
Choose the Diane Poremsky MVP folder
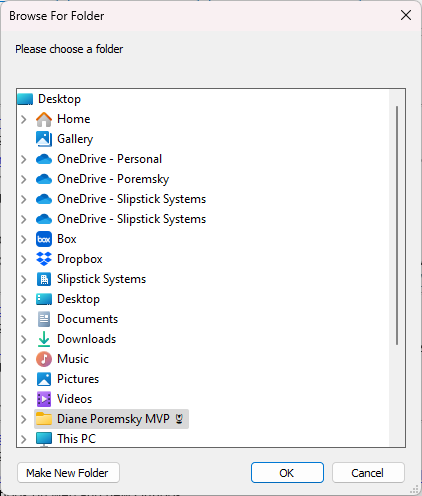(x=111, y=419)
